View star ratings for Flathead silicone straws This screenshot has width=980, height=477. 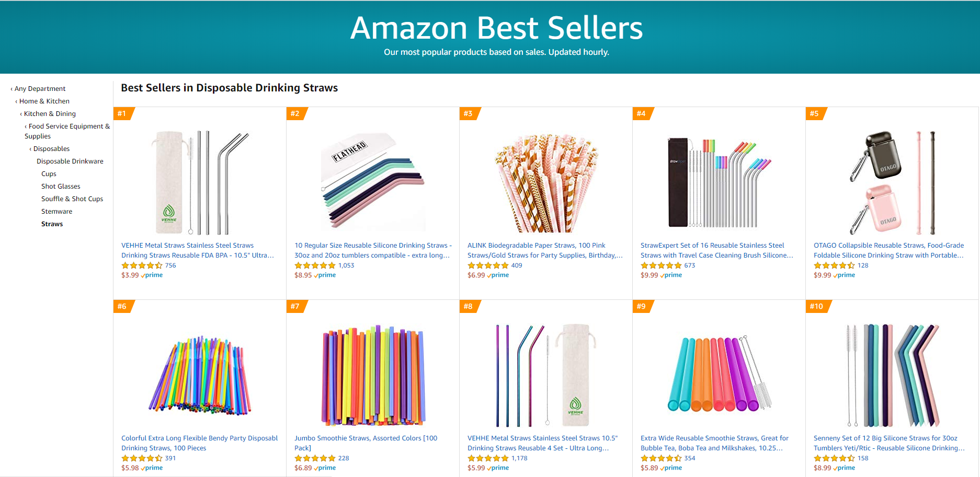(x=315, y=265)
